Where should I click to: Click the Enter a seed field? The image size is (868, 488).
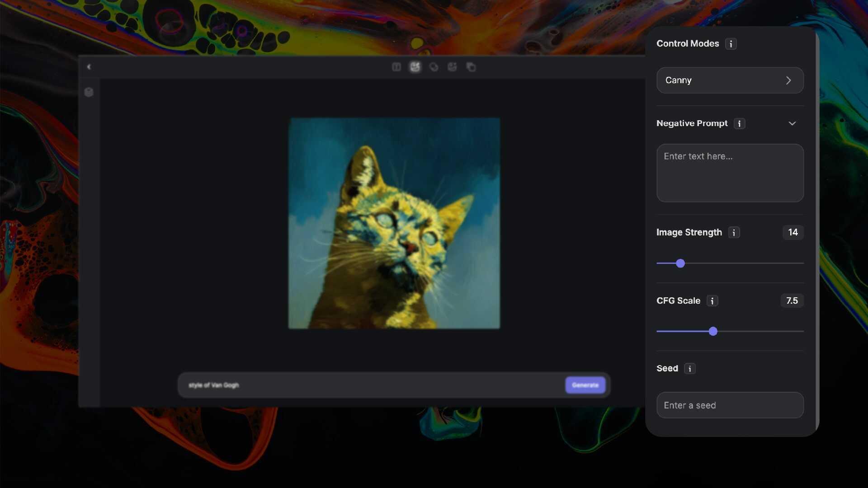[x=730, y=405]
